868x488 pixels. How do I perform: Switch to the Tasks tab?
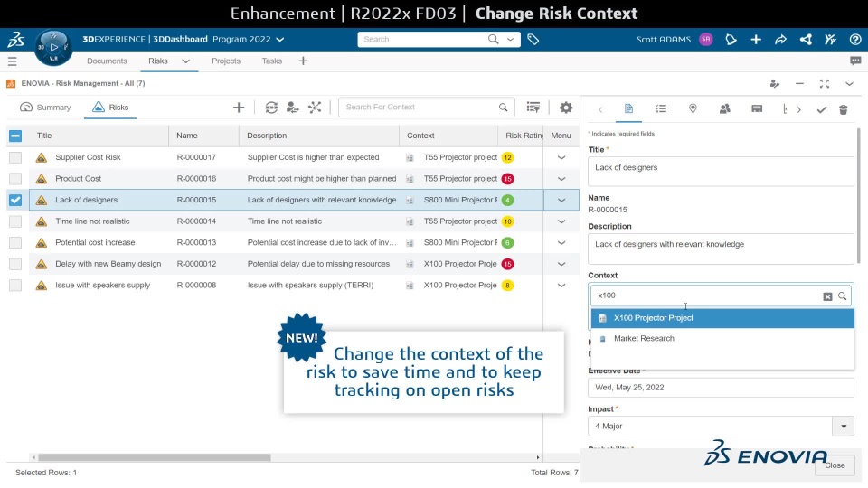(272, 61)
